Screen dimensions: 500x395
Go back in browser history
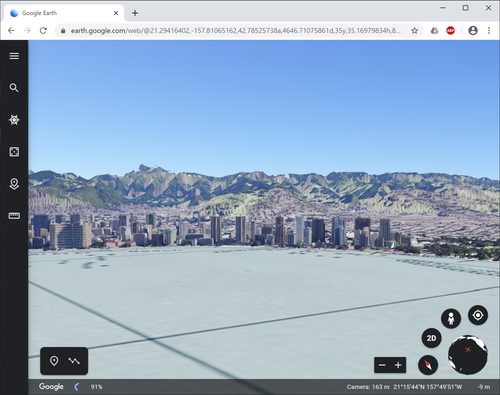pyautogui.click(x=11, y=31)
